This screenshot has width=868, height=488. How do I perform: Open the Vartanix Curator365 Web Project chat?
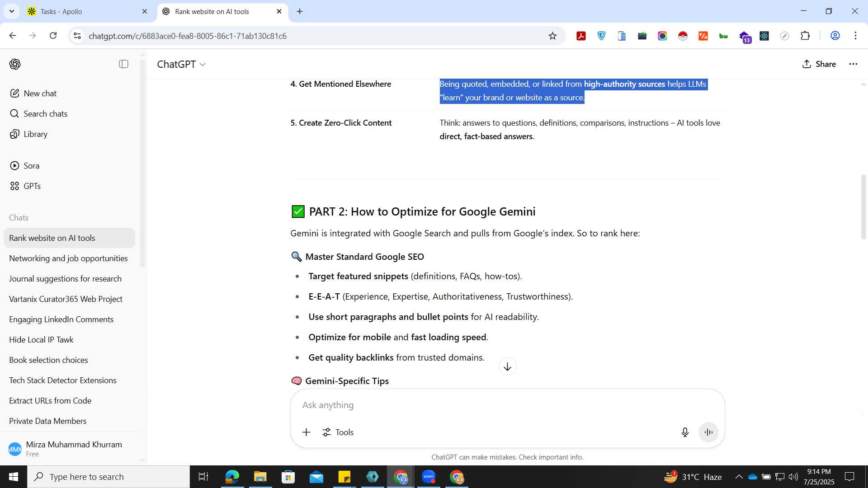click(x=69, y=299)
